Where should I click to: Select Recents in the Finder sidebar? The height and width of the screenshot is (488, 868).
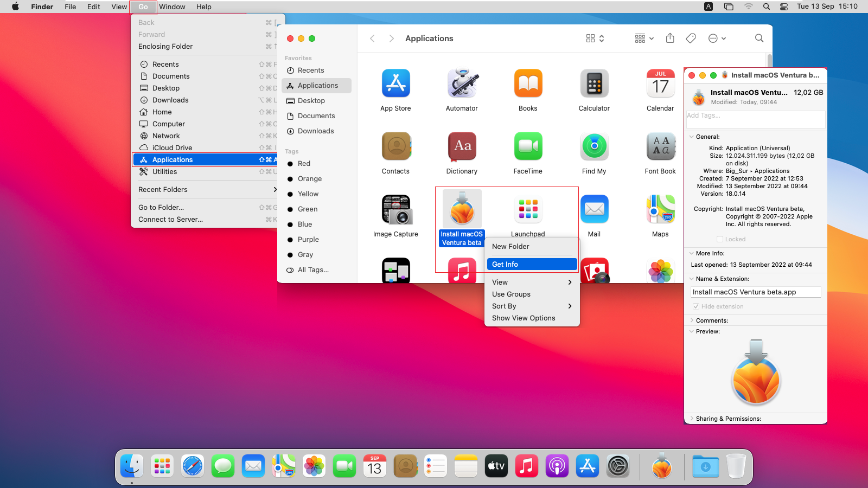317,70
